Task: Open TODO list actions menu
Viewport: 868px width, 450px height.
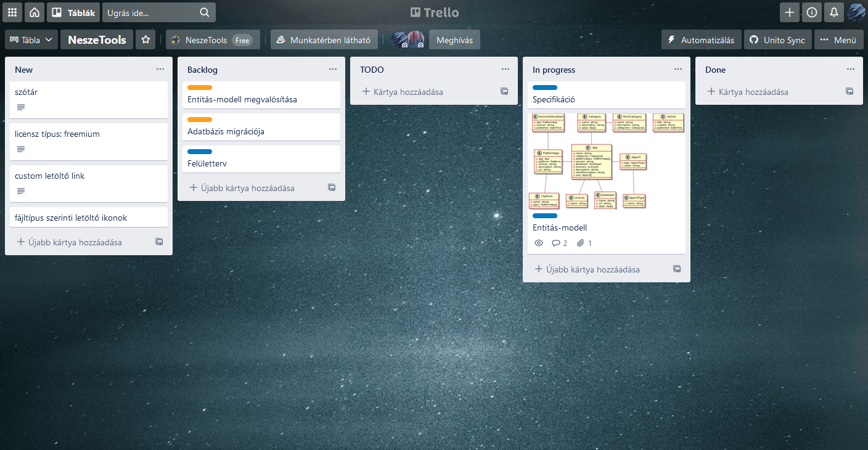Action: point(506,70)
